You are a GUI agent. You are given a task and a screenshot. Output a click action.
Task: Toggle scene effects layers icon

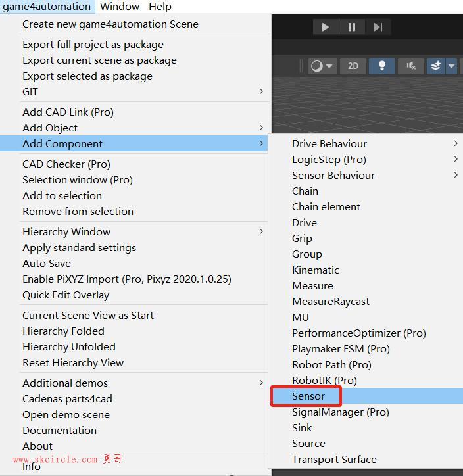click(436, 66)
